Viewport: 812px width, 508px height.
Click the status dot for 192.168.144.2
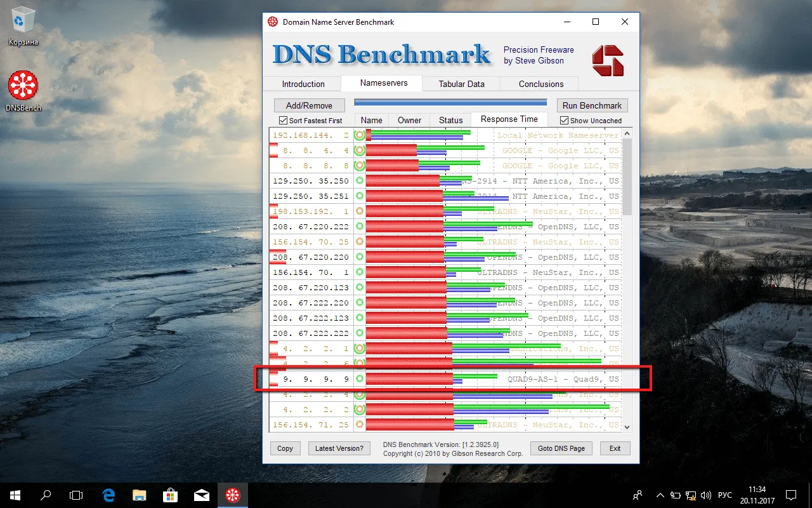[359, 135]
